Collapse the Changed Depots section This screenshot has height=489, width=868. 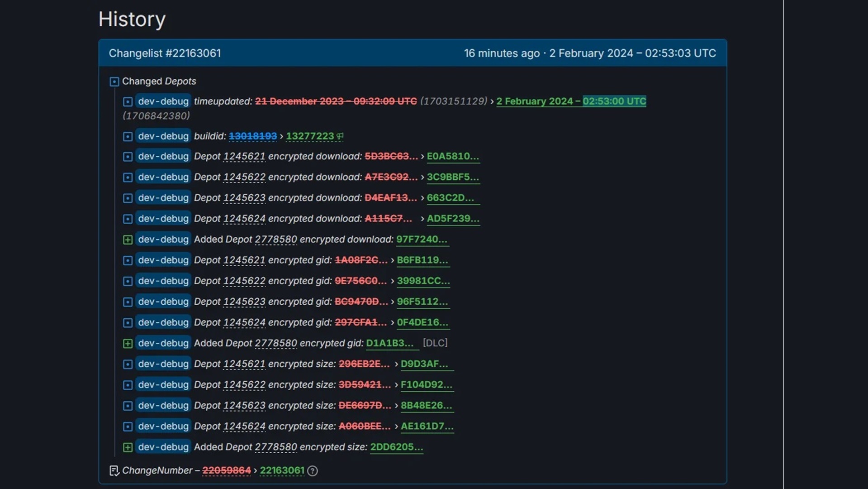[x=114, y=81]
